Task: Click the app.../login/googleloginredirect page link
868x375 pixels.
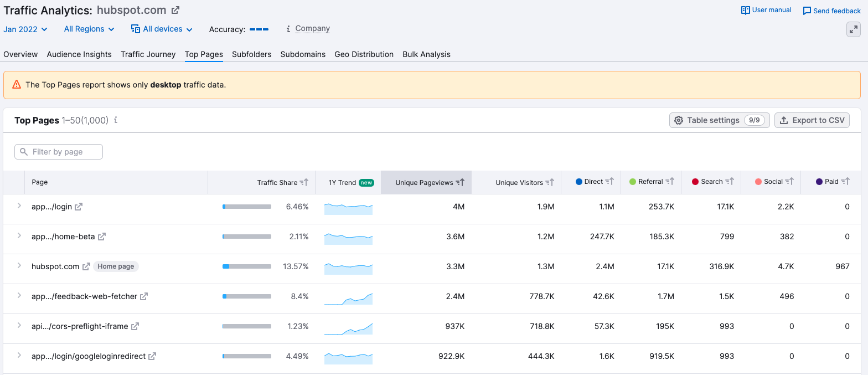Action: (89, 356)
